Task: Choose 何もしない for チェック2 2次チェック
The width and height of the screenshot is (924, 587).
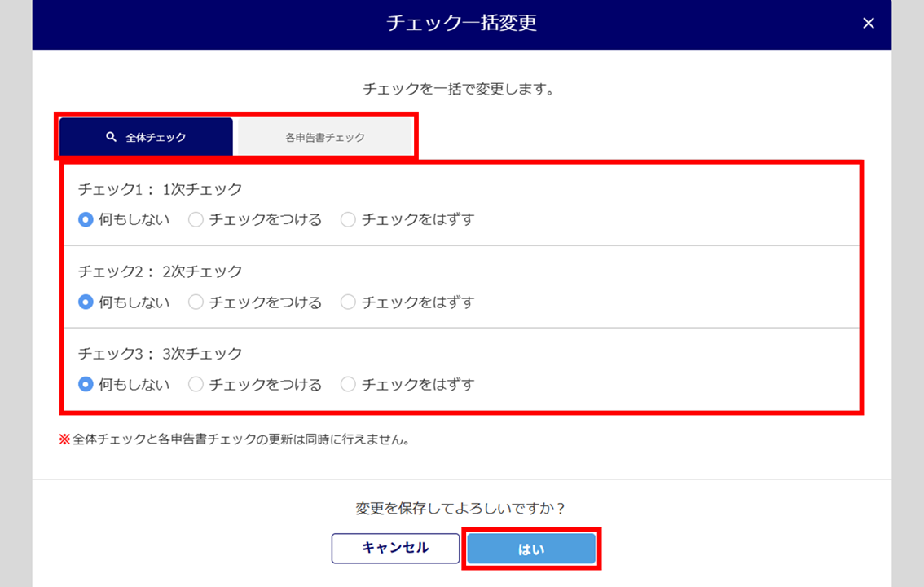Action: click(86, 302)
